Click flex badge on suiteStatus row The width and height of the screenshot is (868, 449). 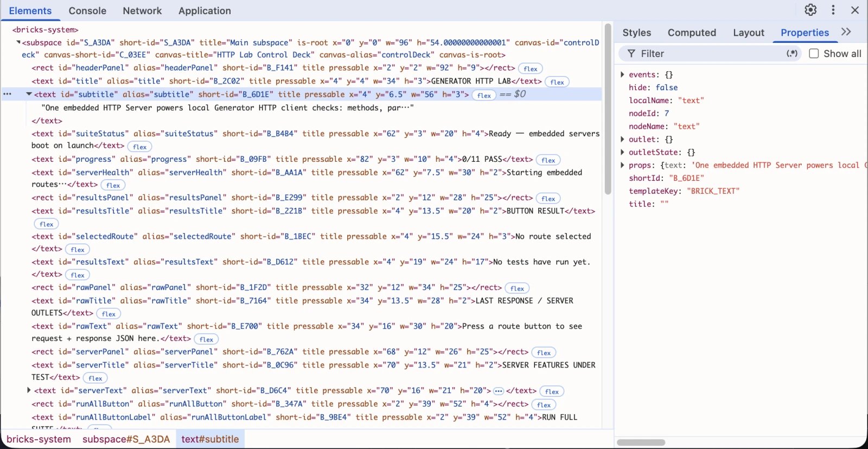point(140,147)
